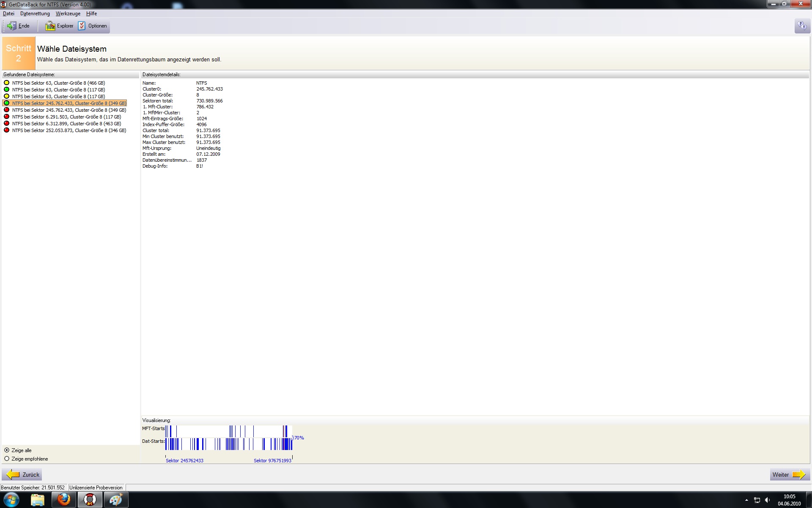Open Paint from the taskbar
812x508 pixels.
pyautogui.click(x=115, y=500)
